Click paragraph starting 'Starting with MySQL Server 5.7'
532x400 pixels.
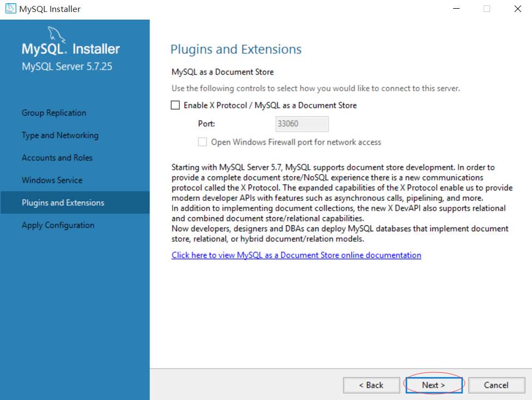(x=342, y=183)
